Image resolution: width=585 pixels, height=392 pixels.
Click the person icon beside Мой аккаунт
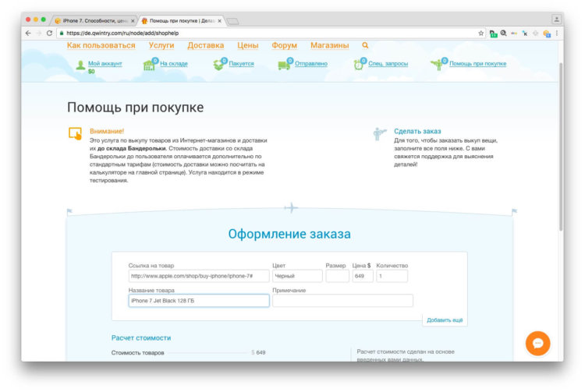coord(80,65)
